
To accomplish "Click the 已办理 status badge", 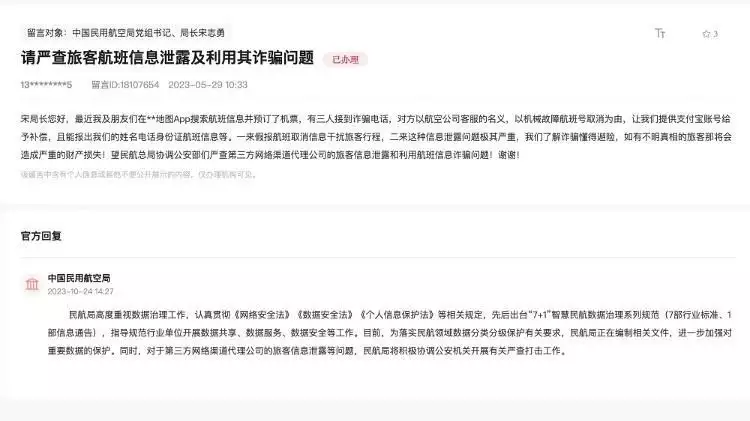I will click(345, 59).
